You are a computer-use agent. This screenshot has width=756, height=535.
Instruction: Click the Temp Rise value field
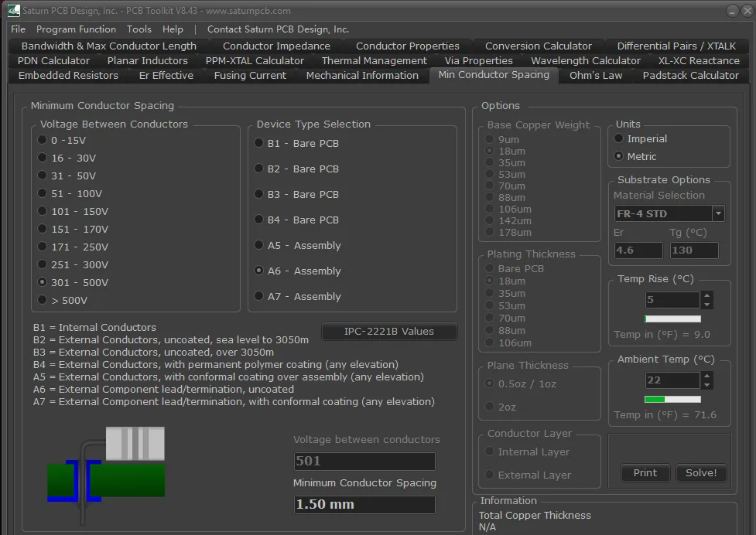point(672,300)
